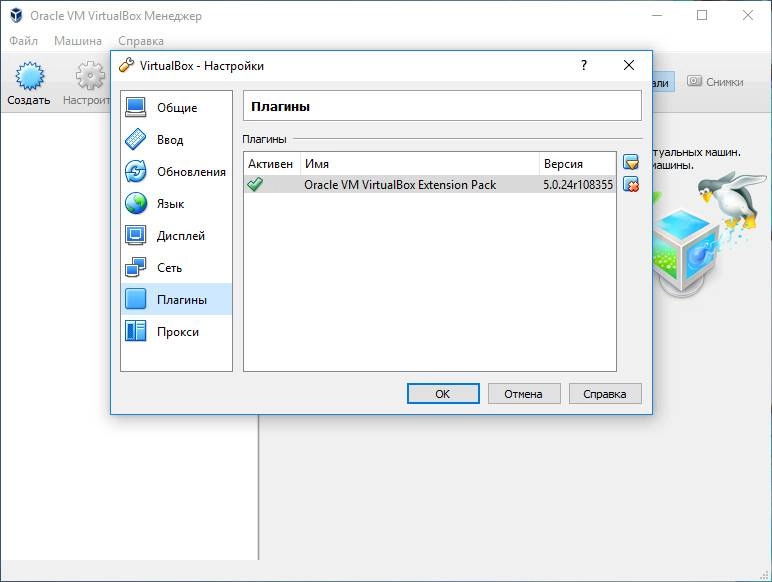Image resolution: width=772 pixels, height=582 pixels.
Task: Open the Дисплей settings category
Action: [x=176, y=235]
